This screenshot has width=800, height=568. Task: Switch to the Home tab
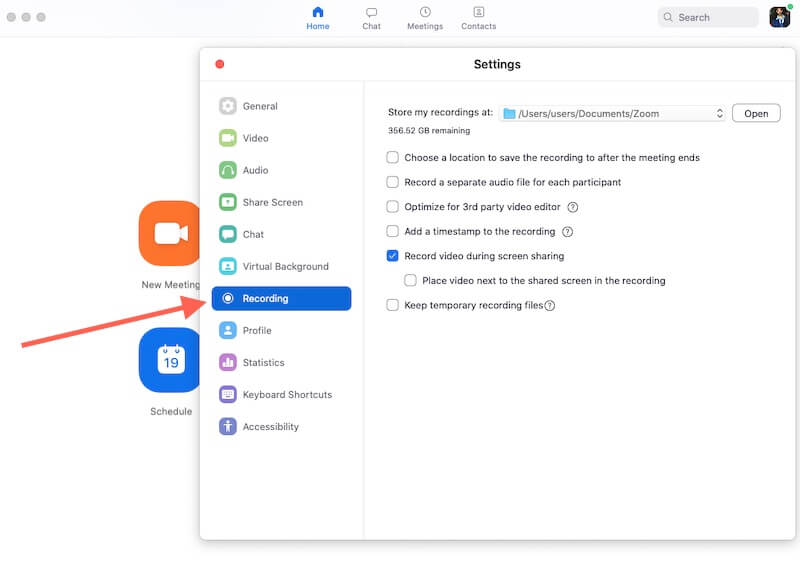(x=318, y=18)
